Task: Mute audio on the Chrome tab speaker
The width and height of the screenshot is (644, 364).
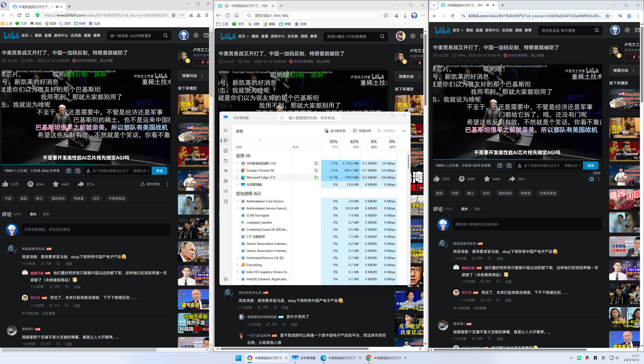Action: click(487, 5)
